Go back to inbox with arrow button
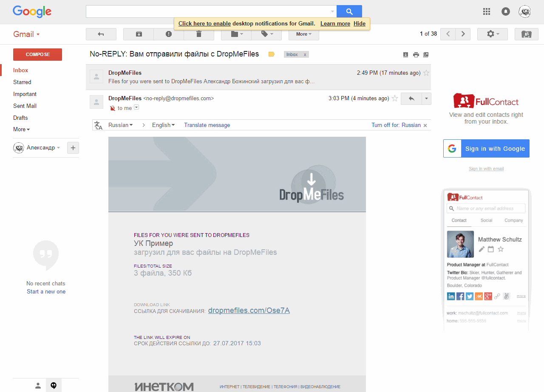 (x=101, y=34)
